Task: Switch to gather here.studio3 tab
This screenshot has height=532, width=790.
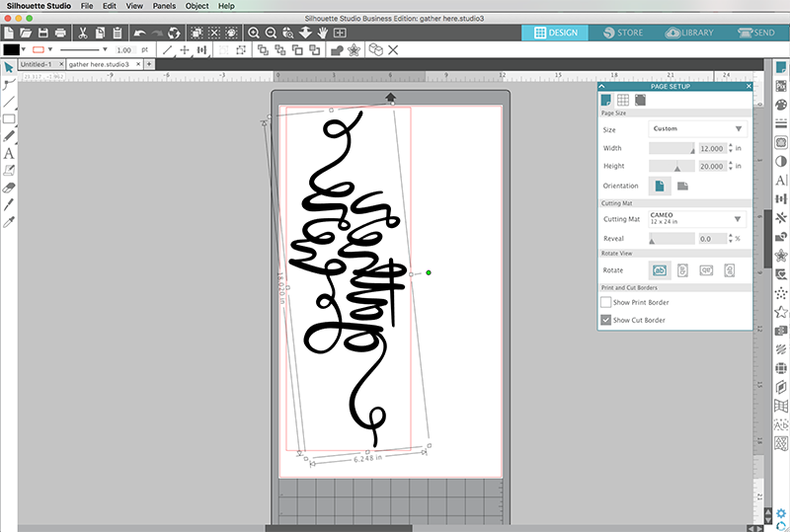Action: (x=100, y=64)
